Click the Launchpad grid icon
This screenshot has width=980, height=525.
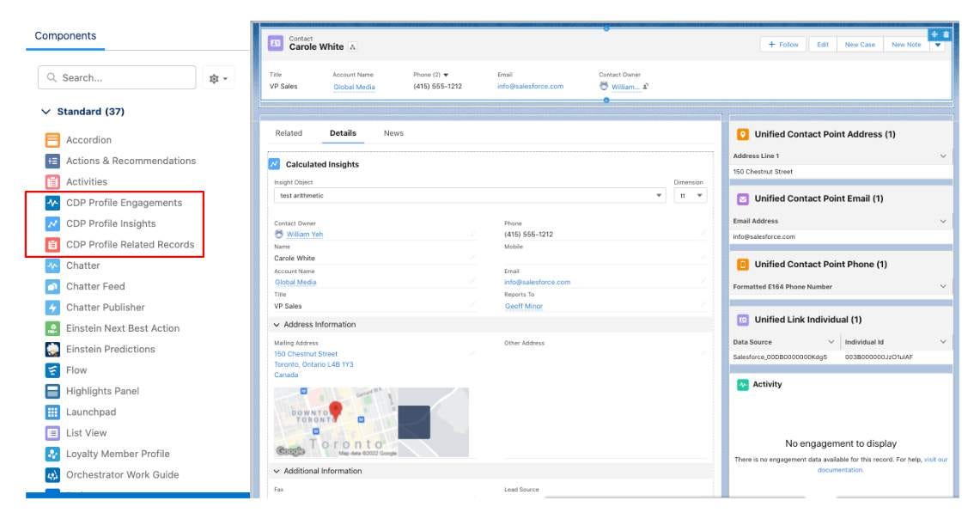(52, 410)
